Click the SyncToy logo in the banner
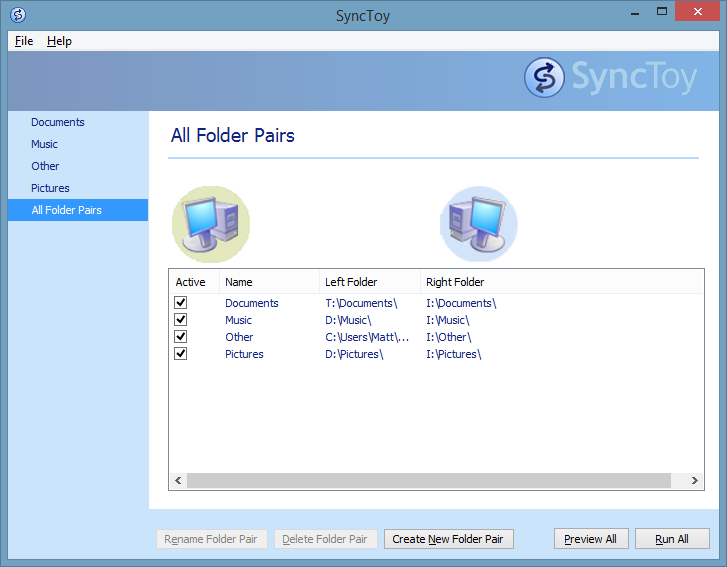The width and height of the screenshot is (727, 567). click(611, 77)
